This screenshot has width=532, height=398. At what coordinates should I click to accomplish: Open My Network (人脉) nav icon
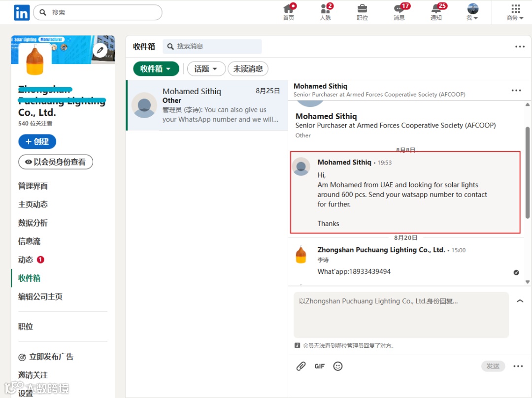(326, 12)
